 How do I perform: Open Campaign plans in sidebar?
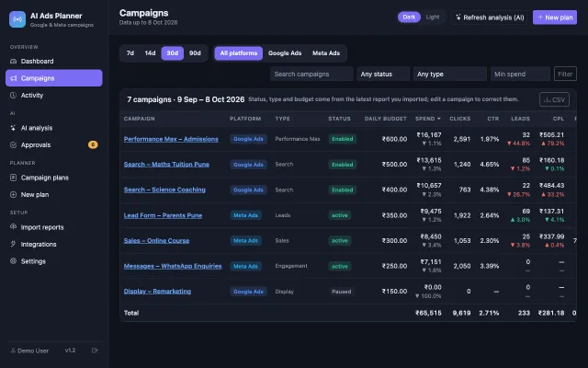point(53,178)
